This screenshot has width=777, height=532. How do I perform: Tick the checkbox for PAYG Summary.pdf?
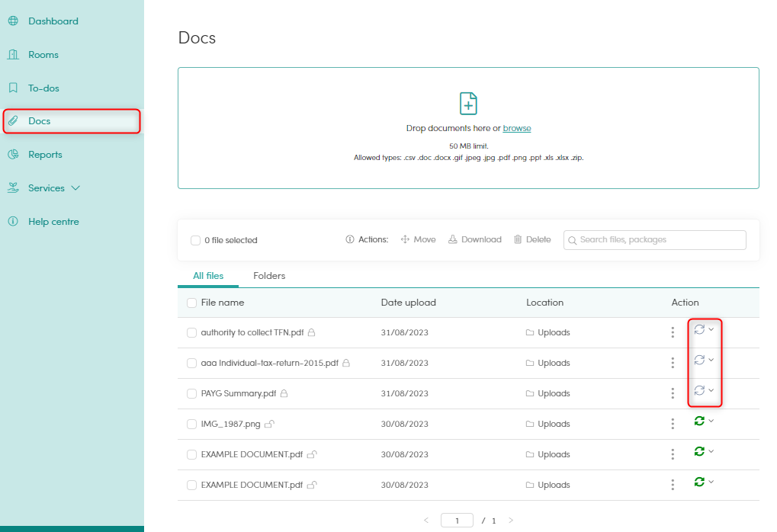192,393
